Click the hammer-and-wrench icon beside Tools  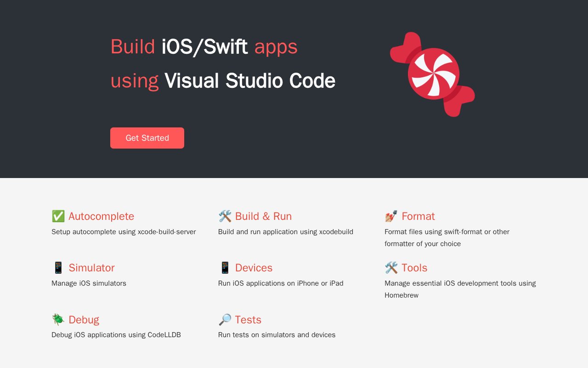click(391, 268)
